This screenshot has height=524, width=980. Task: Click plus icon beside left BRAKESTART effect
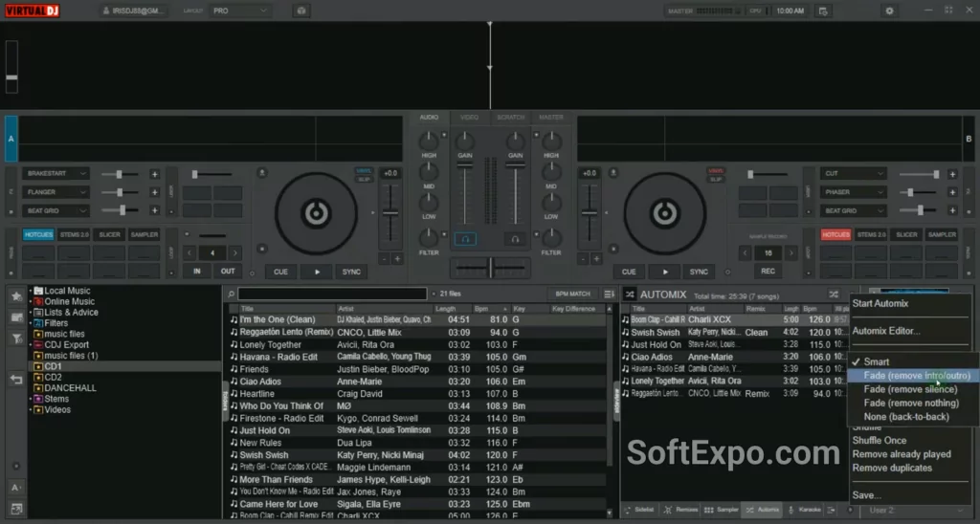(154, 174)
